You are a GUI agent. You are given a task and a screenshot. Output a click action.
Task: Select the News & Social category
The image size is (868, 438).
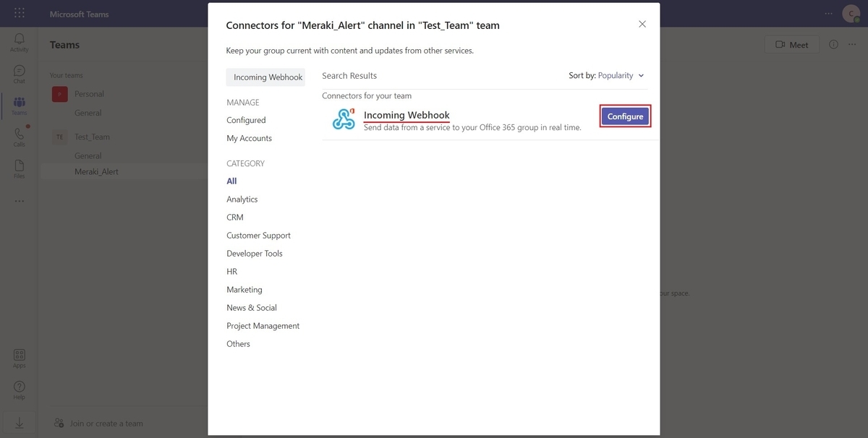coord(252,308)
